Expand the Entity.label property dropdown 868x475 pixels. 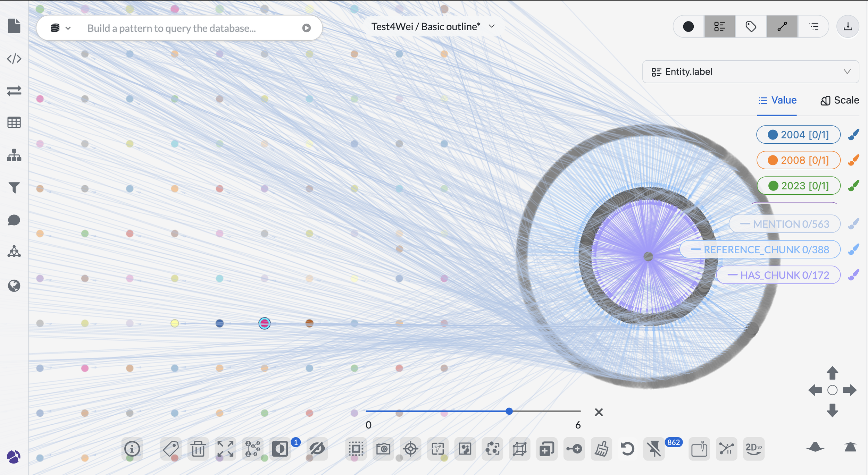pos(750,72)
